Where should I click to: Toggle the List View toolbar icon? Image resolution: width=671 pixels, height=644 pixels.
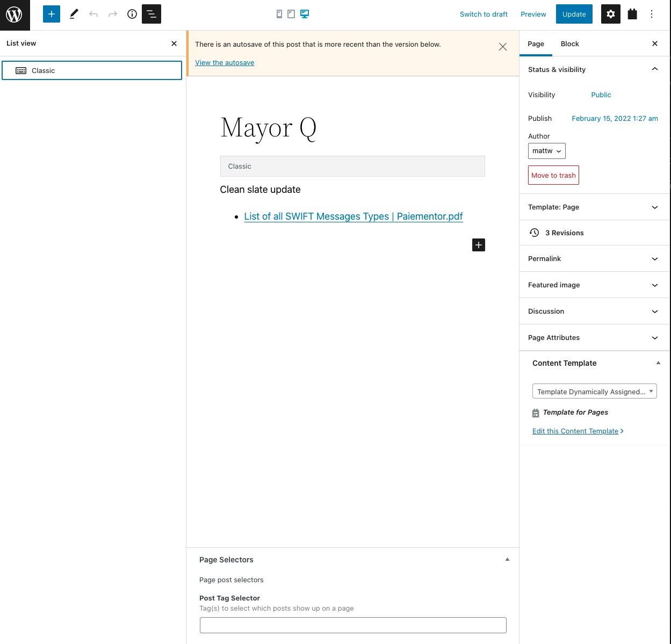coord(151,15)
